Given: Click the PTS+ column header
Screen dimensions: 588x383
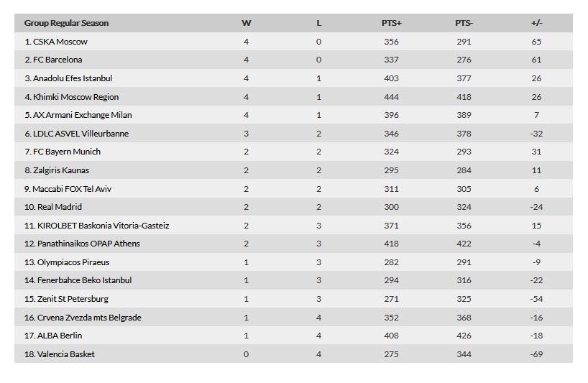Looking at the screenshot, I should 392,23.
